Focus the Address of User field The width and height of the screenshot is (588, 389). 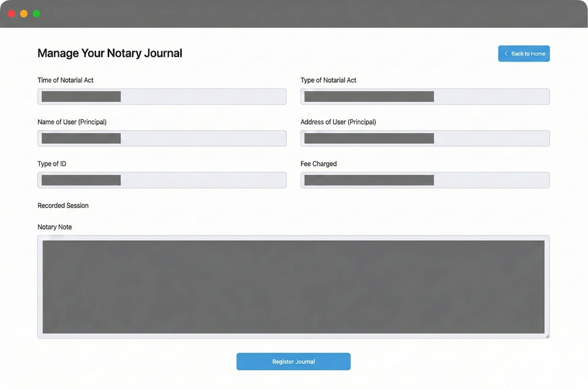(x=425, y=139)
